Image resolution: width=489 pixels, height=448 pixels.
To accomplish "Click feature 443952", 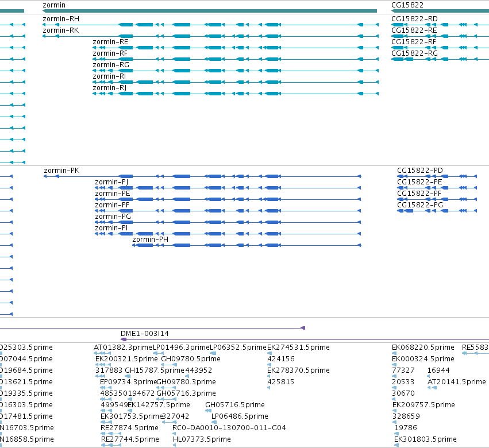I will click(199, 370).
